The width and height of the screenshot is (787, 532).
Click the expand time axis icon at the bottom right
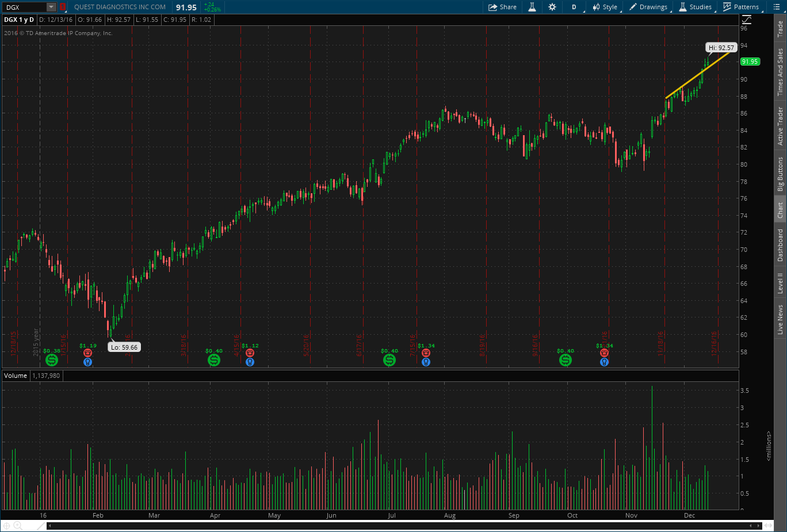[x=767, y=526]
